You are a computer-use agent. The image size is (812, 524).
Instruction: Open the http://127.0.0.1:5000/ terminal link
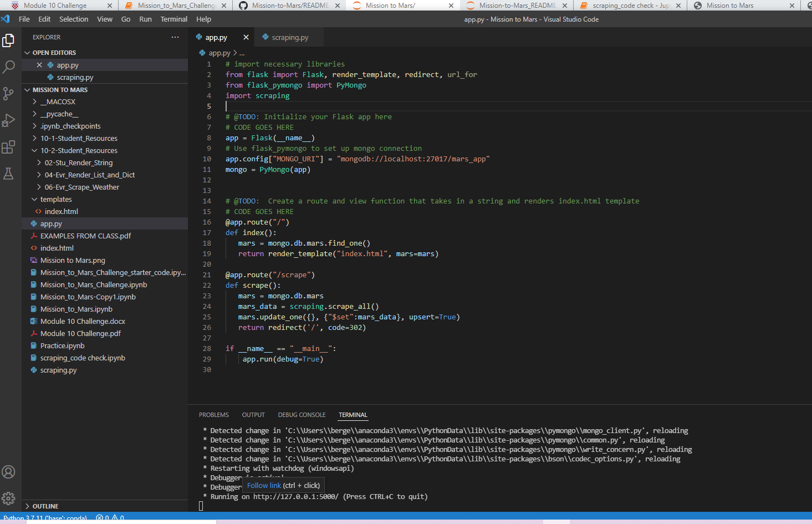295,497
